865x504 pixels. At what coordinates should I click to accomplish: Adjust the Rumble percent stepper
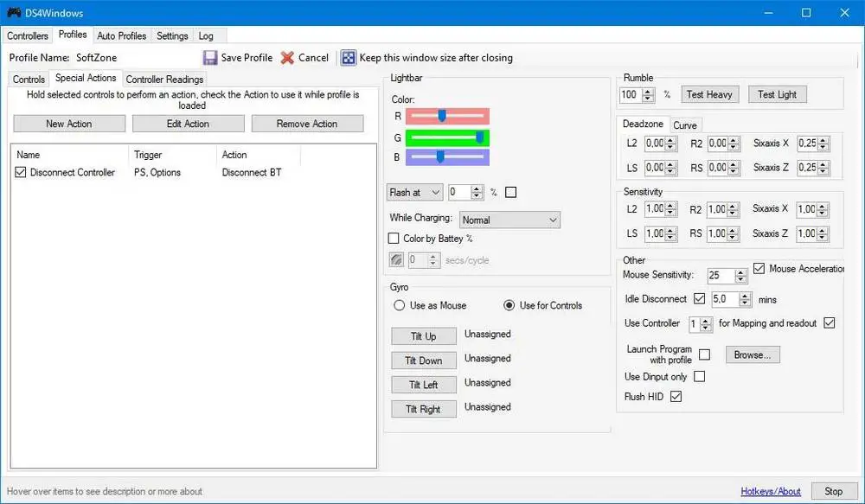pyautogui.click(x=648, y=95)
